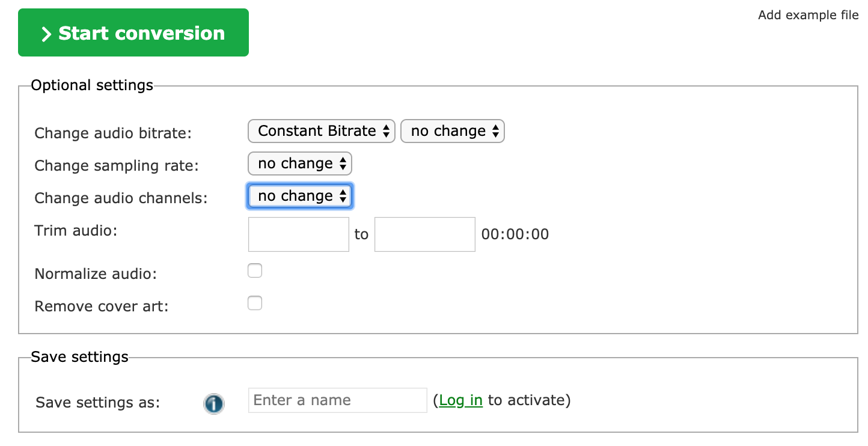868x446 pixels.
Task: Click the "Optional settings" section heading
Action: click(x=92, y=85)
